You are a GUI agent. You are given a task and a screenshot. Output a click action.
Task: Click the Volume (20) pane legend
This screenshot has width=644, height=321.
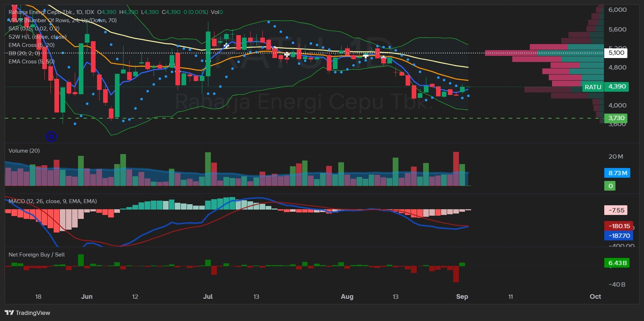(x=24, y=150)
